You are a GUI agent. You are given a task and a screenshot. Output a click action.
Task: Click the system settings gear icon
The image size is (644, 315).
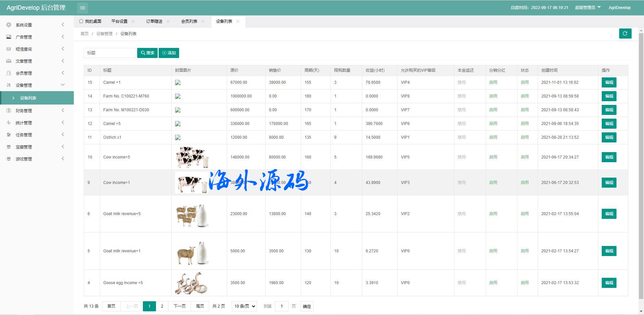(9, 25)
